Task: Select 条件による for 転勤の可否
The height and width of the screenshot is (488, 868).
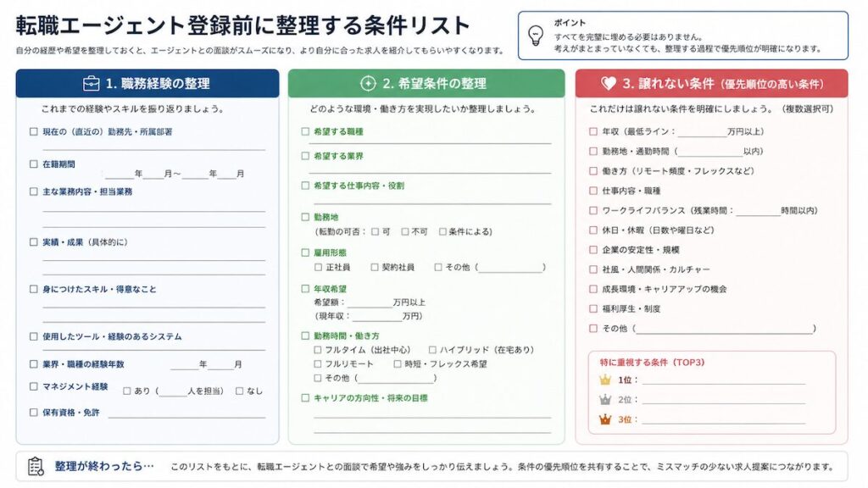Action: click(x=442, y=231)
